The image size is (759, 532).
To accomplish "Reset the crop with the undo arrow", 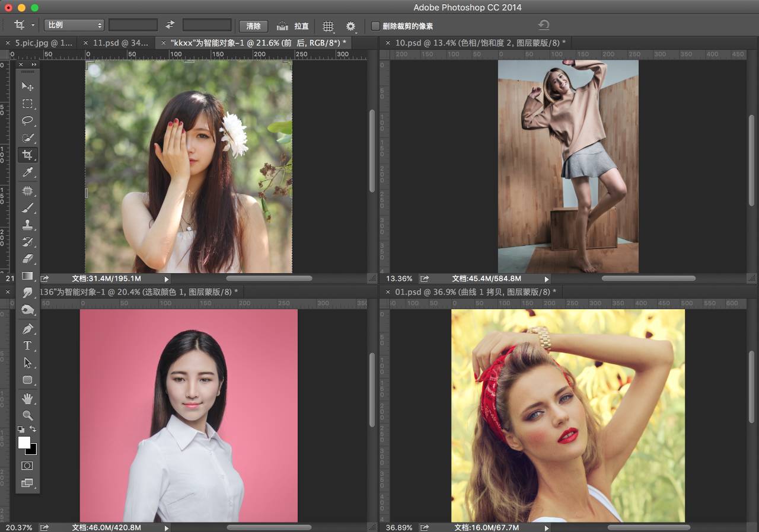I will [x=544, y=25].
